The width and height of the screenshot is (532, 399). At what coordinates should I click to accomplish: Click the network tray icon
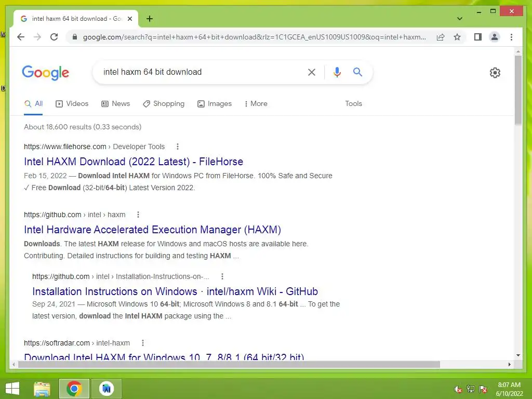coord(471,389)
